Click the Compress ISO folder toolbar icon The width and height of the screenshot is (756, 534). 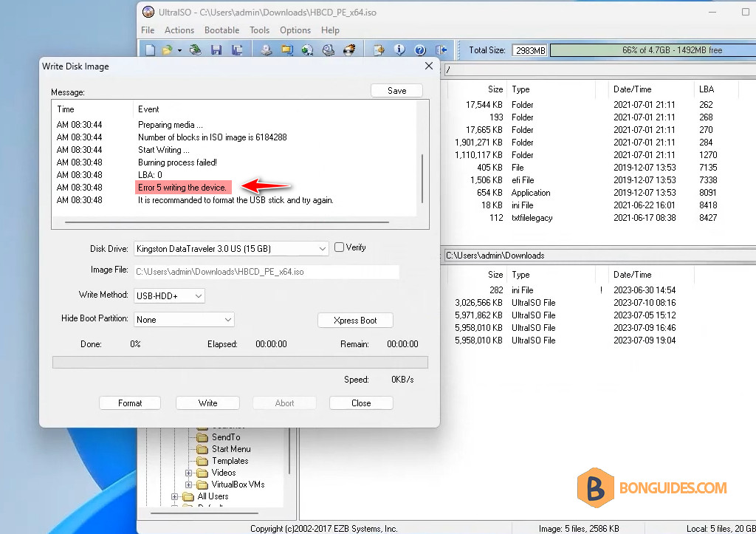coord(287,49)
